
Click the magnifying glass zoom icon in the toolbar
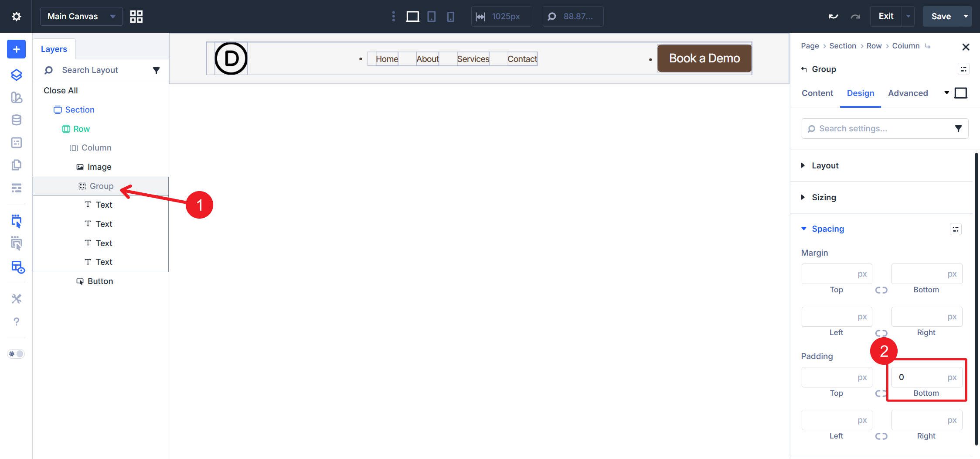(x=552, y=16)
